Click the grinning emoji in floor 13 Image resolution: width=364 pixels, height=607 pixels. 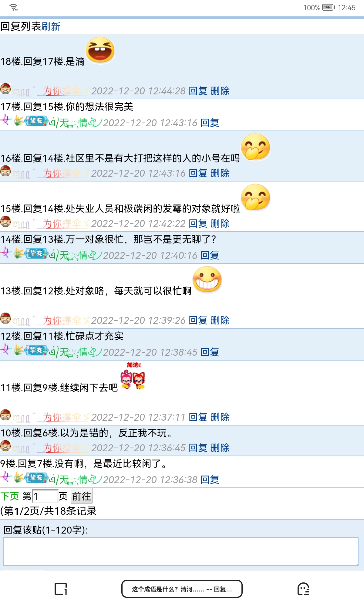point(207,280)
